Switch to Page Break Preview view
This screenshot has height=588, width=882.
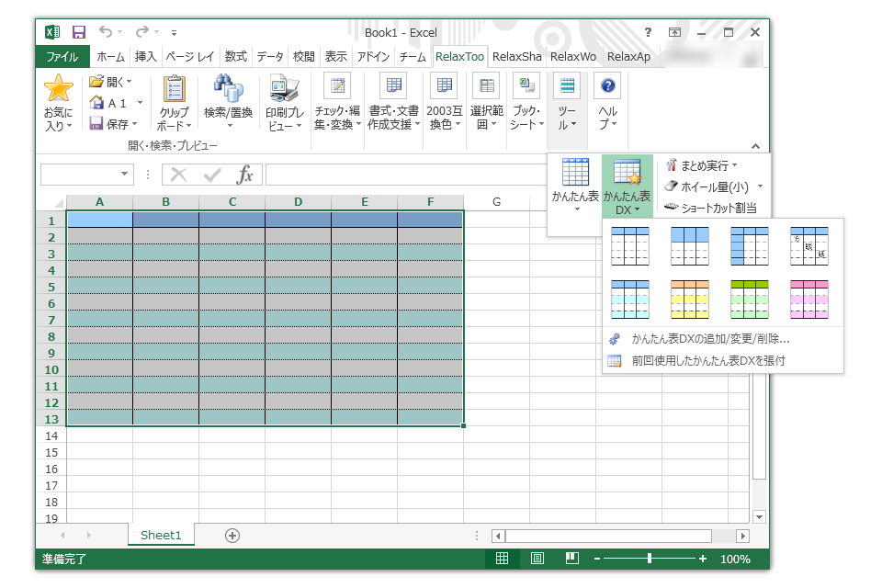click(572, 559)
